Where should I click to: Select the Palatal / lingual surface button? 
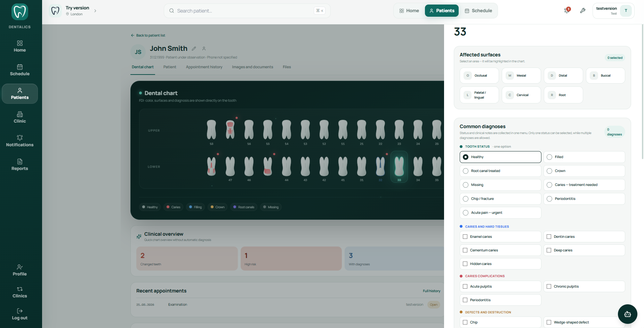tap(479, 95)
